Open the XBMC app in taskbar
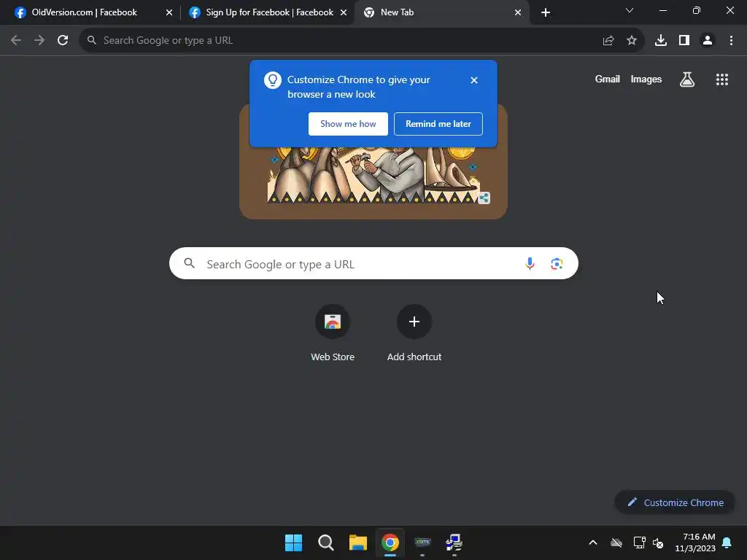The image size is (747, 560). click(x=422, y=542)
